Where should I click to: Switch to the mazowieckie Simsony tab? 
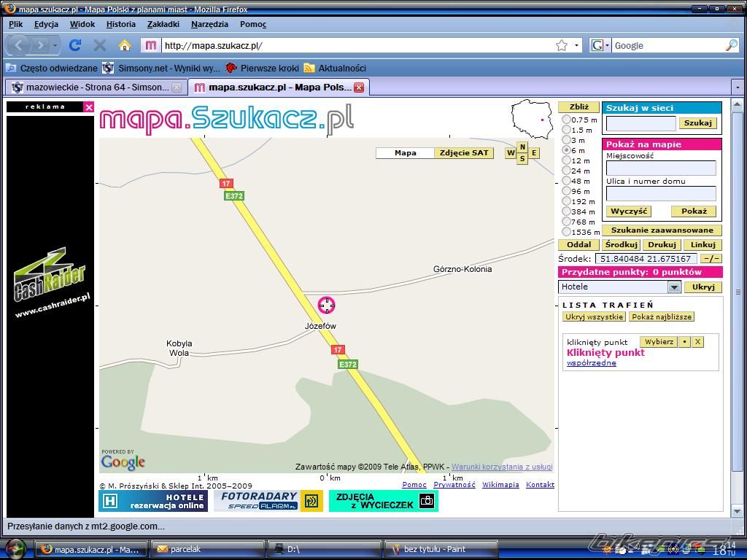(x=91, y=87)
